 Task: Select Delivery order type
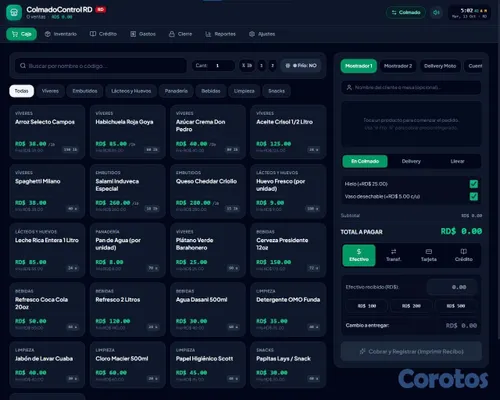coord(411,161)
